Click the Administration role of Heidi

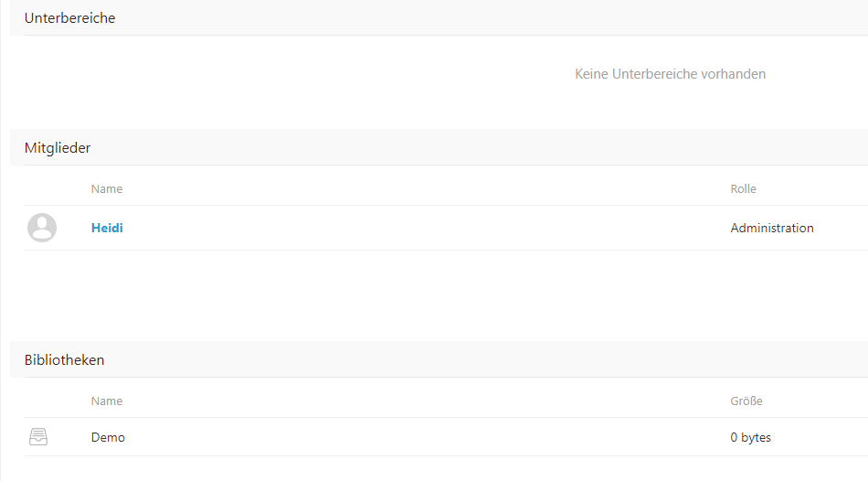[772, 228]
